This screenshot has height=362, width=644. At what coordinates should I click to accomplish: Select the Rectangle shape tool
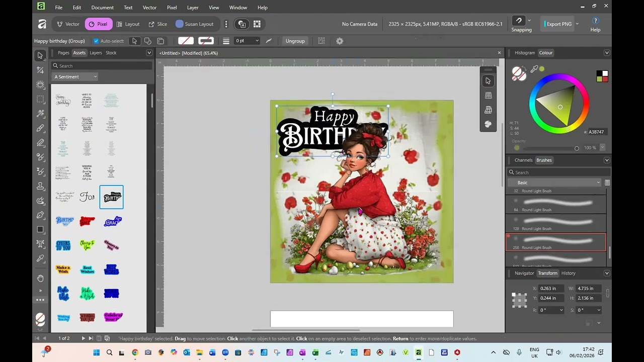tap(40, 230)
